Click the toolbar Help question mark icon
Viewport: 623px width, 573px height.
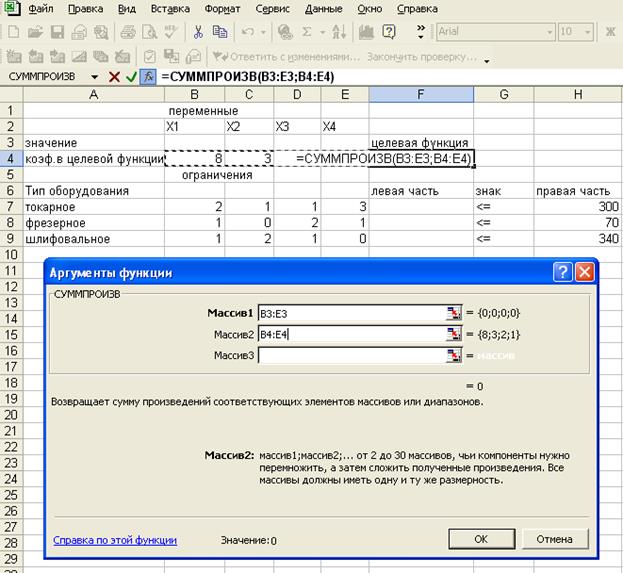[389, 32]
